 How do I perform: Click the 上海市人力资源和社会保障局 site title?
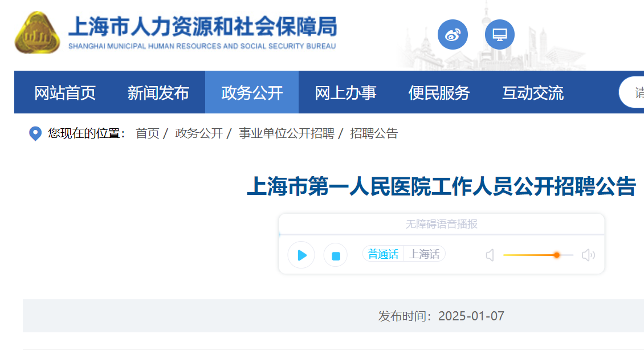coord(202,27)
